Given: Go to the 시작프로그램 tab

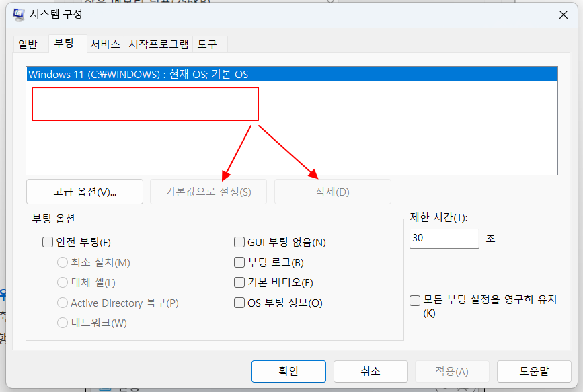Looking at the screenshot, I should 159,44.
